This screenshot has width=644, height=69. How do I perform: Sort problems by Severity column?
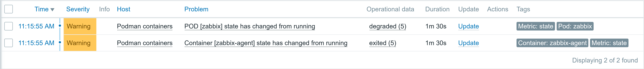coord(78,9)
